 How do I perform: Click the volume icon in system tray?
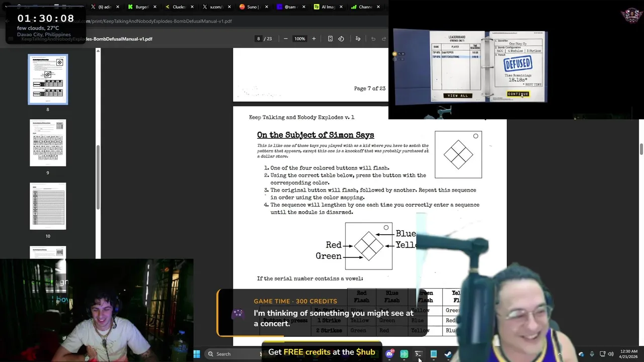click(611, 354)
